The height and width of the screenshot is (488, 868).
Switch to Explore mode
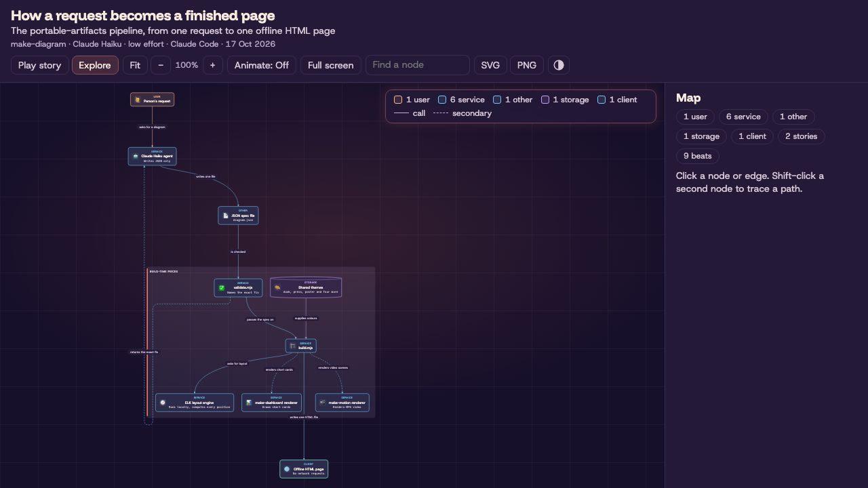click(95, 65)
